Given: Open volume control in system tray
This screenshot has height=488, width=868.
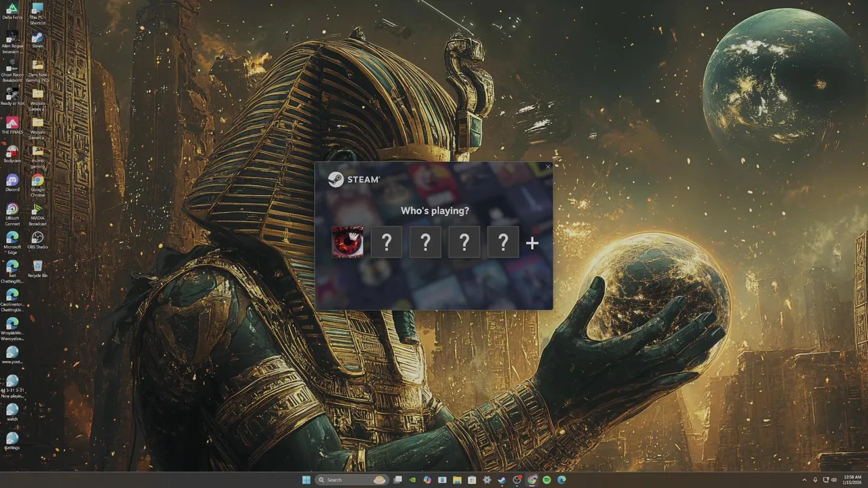Looking at the screenshot, I should coord(835,480).
